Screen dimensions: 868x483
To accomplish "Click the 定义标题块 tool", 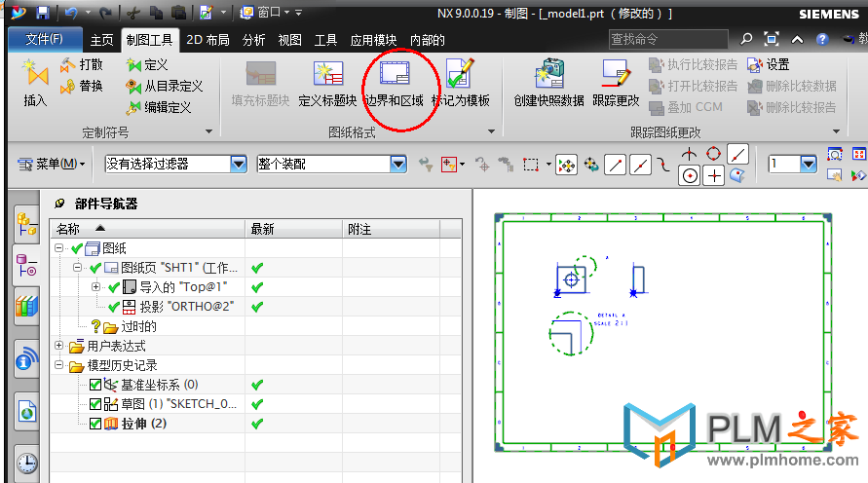I will click(x=327, y=83).
